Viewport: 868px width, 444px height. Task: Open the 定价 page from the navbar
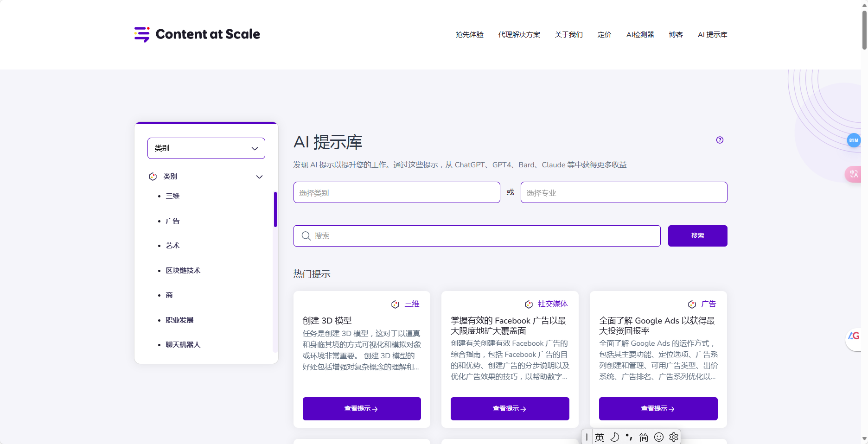(x=604, y=34)
